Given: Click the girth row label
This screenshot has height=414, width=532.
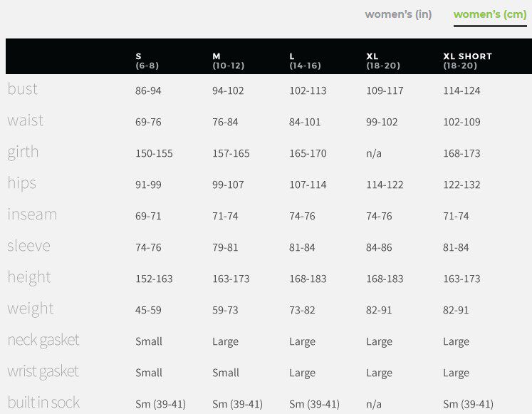Looking at the screenshot, I should (x=24, y=152).
